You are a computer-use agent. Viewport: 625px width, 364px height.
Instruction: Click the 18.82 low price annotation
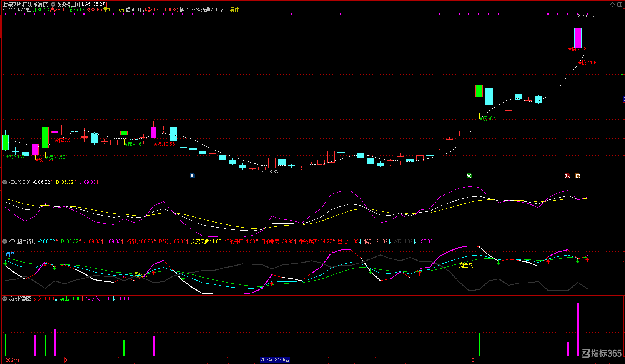click(273, 172)
